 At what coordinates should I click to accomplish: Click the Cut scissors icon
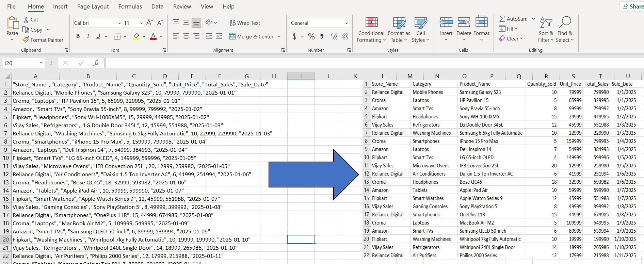click(26, 20)
